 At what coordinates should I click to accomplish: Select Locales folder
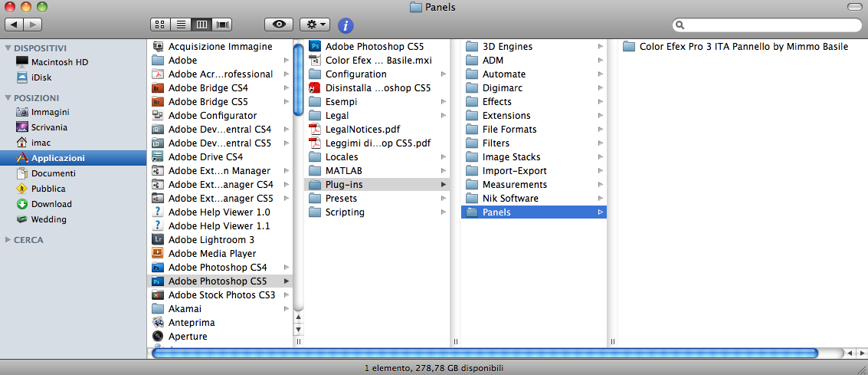click(x=377, y=156)
